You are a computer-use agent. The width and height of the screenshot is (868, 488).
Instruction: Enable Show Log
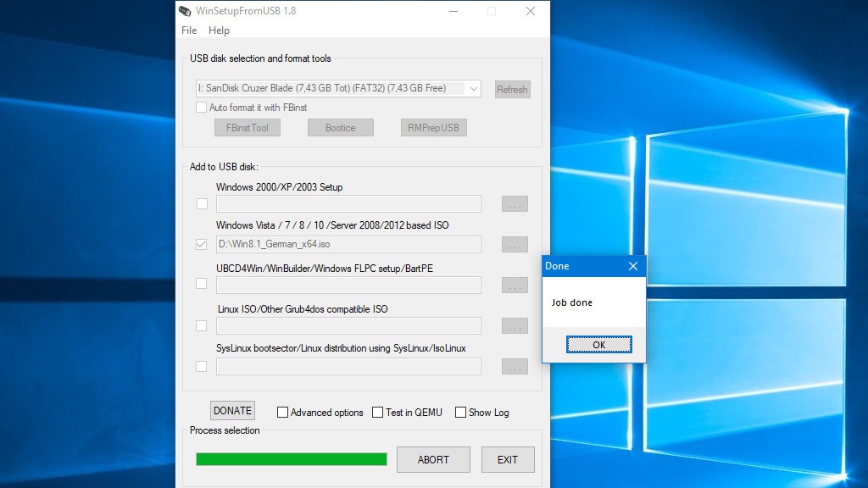460,413
